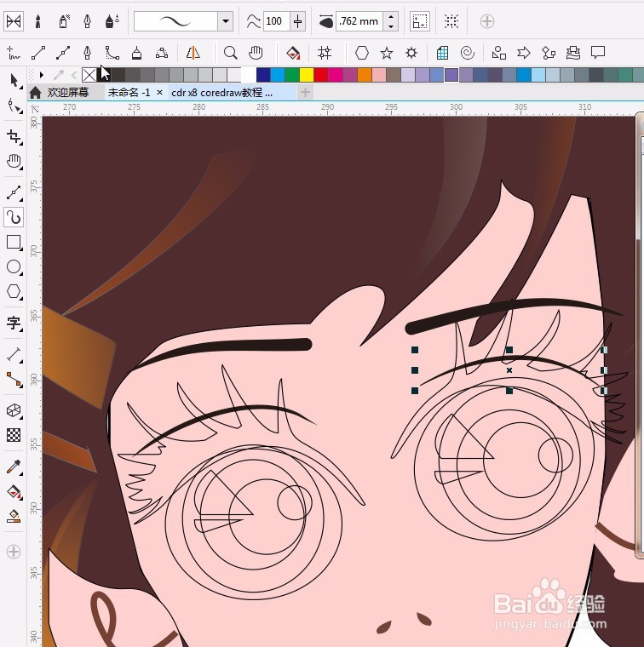Select the Arrow shapes tool
The image size is (644, 647).
(523, 53)
